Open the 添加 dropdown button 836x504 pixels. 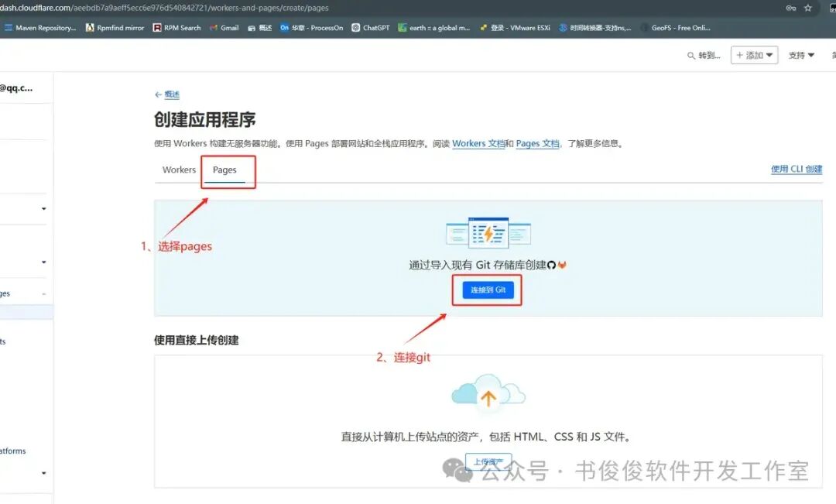coord(755,55)
